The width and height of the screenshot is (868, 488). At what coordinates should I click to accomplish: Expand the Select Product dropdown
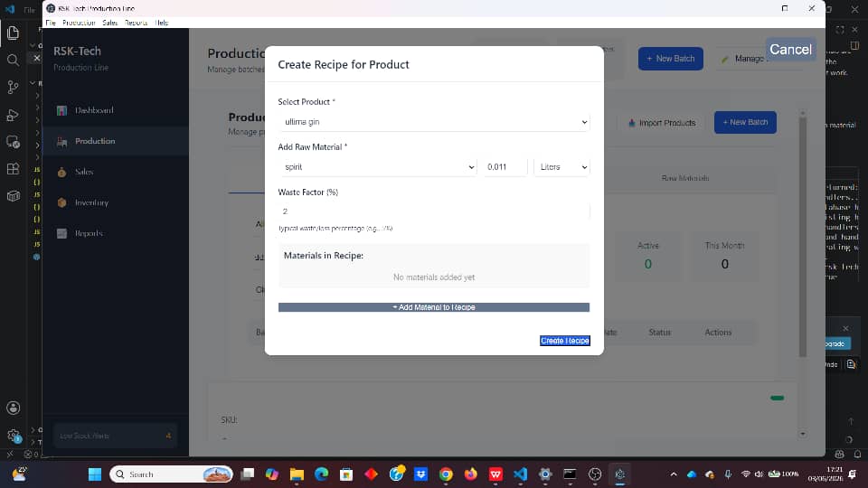434,122
